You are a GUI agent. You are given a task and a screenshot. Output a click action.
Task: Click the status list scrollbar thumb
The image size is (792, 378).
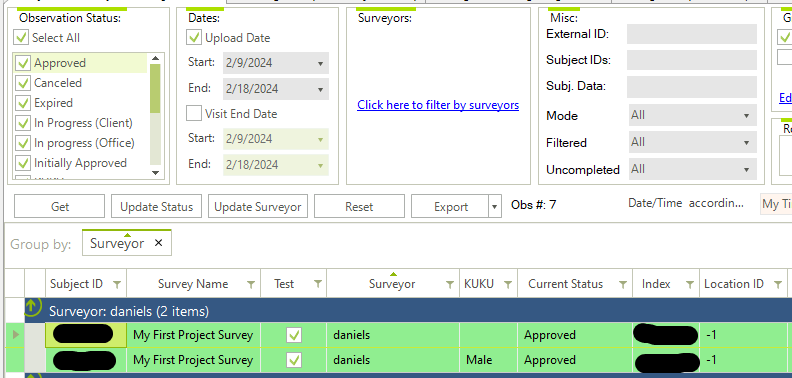(x=155, y=88)
